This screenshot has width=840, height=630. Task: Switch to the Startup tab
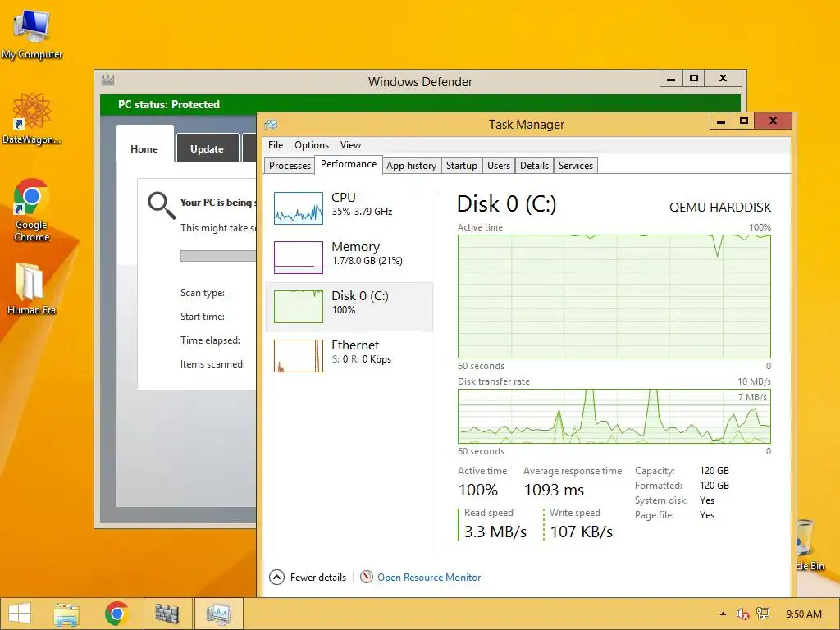(461, 166)
